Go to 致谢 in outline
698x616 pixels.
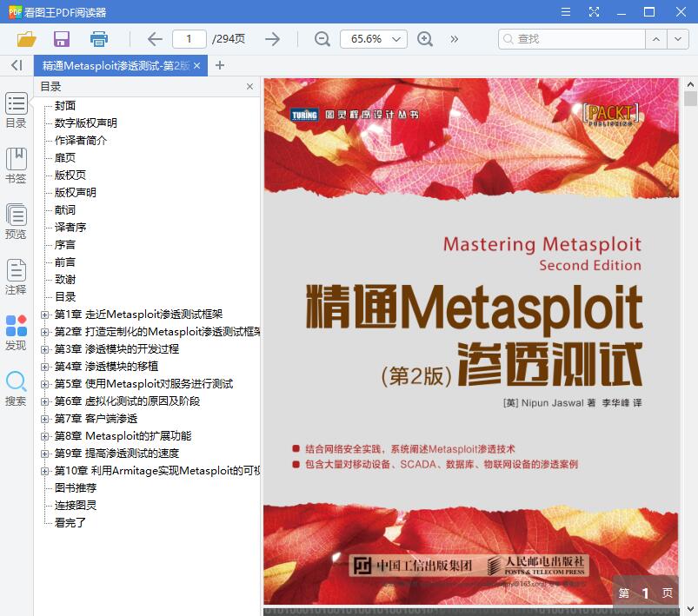[x=65, y=279]
